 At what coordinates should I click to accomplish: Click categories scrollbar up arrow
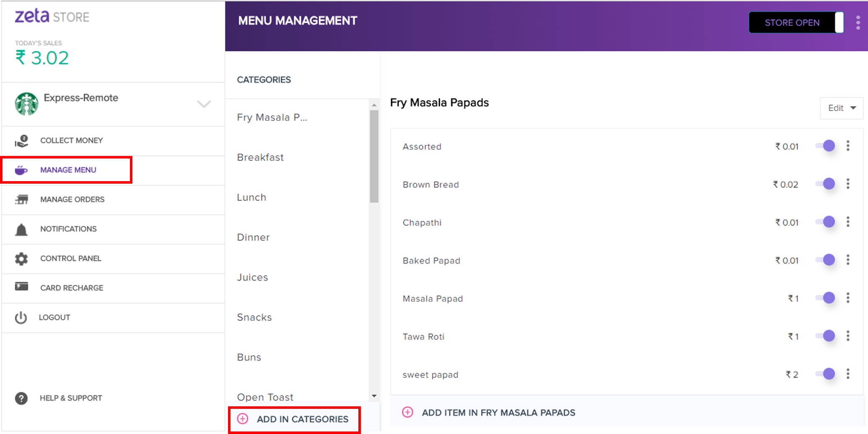click(x=374, y=105)
